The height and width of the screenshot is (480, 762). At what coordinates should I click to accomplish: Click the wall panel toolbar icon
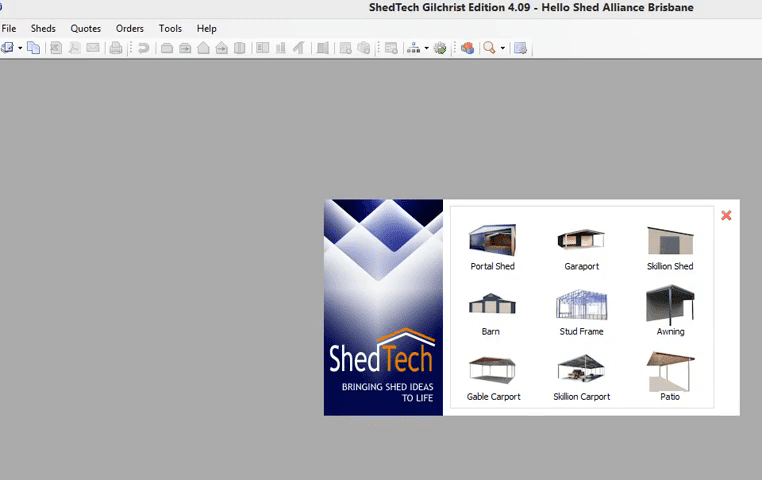[x=240, y=48]
